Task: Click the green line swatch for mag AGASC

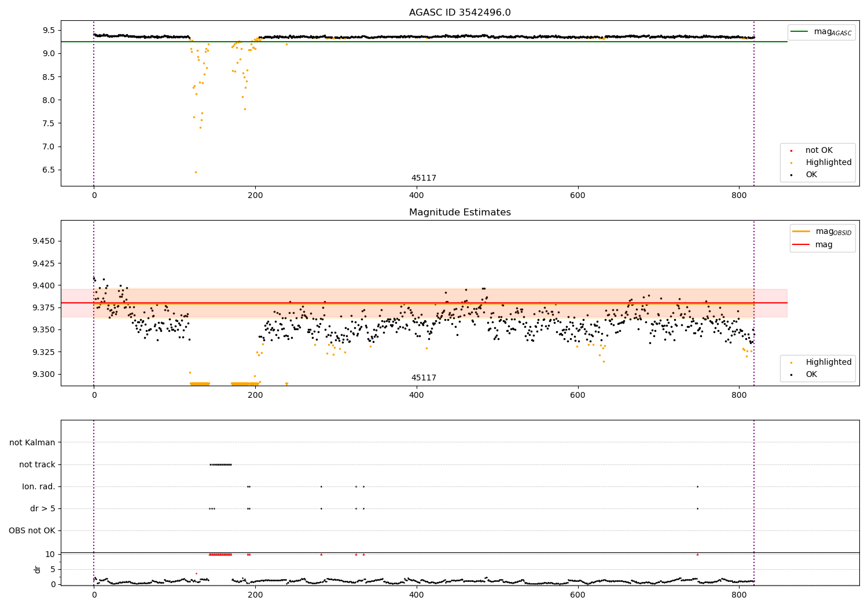Action: coord(800,32)
